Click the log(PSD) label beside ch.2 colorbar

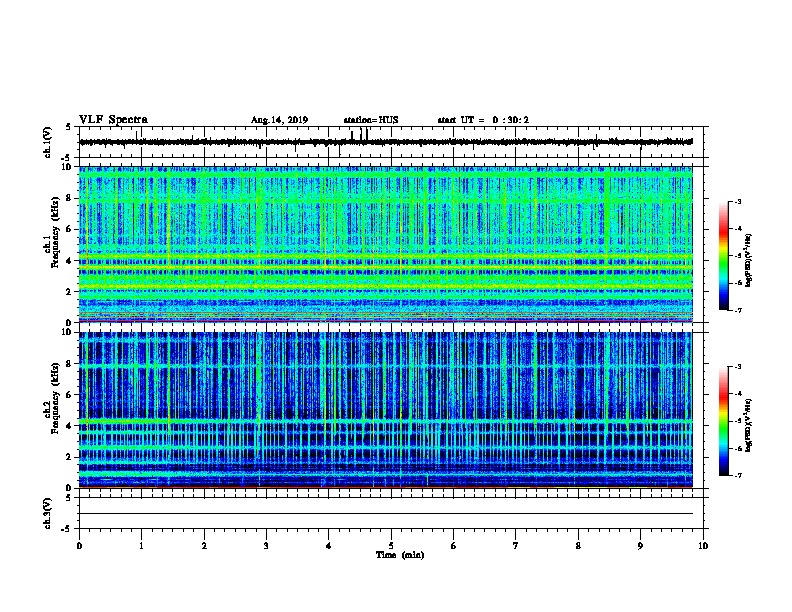tap(749, 426)
